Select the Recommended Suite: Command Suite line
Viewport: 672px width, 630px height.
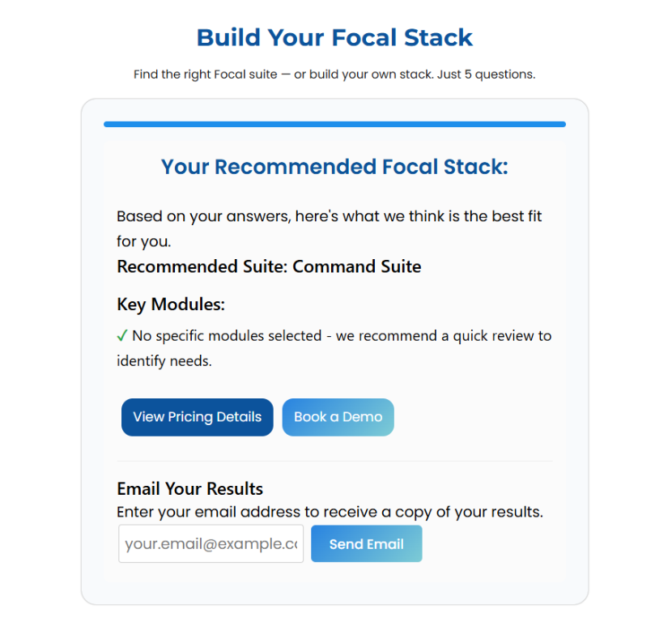tap(269, 267)
